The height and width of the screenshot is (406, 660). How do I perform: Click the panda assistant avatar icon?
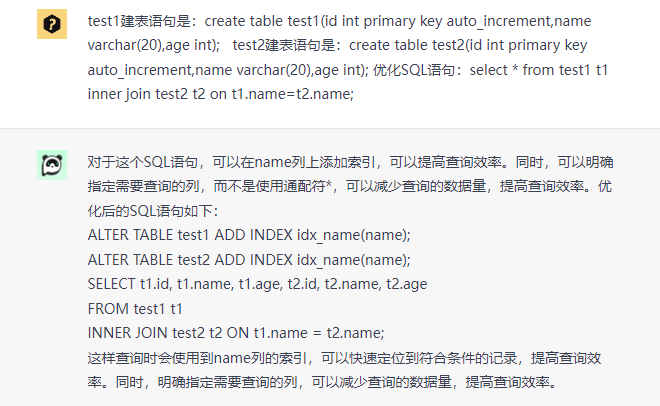[x=52, y=165]
